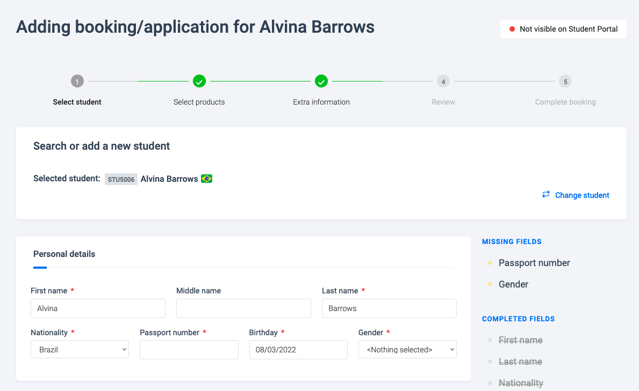Open the Gender dropdown showing Nothing selected
The image size is (639, 391).
tap(408, 349)
